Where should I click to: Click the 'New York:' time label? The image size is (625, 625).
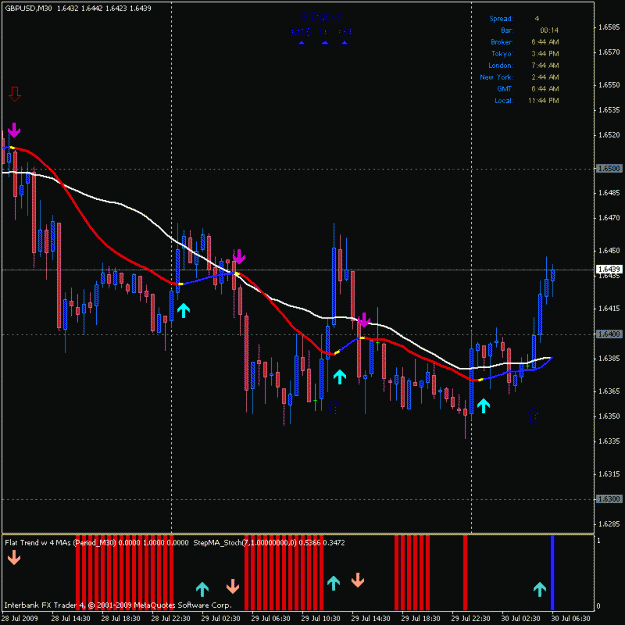[x=496, y=77]
